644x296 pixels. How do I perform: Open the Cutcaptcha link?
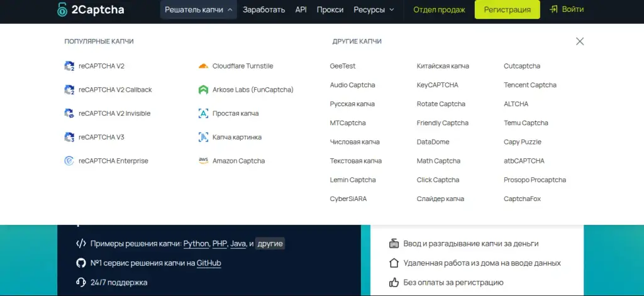[522, 66]
